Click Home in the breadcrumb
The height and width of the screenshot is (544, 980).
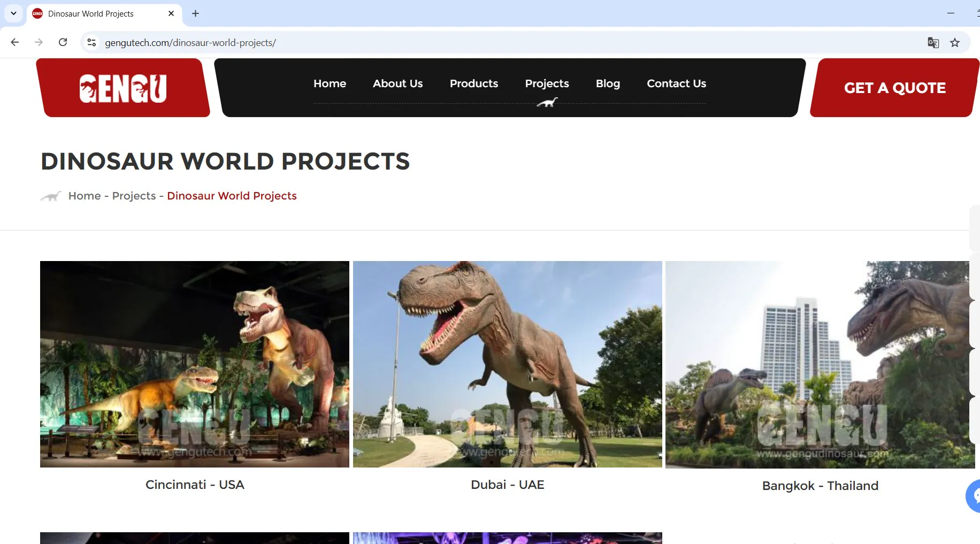85,196
